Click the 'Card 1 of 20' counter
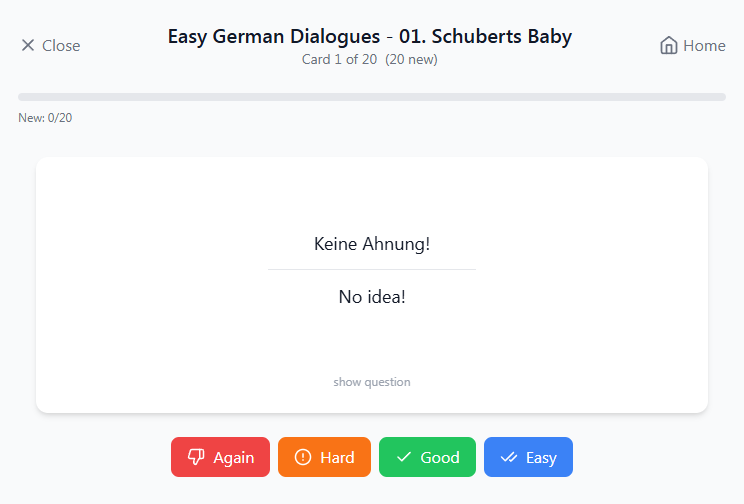The height and width of the screenshot is (504, 744). point(339,59)
